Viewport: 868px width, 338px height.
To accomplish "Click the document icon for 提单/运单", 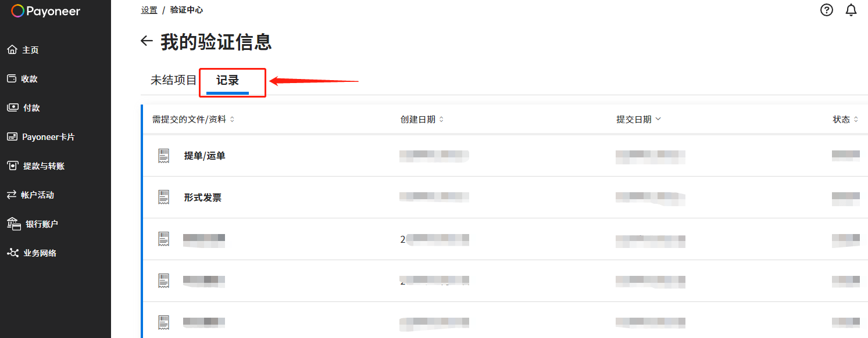I will coord(164,155).
